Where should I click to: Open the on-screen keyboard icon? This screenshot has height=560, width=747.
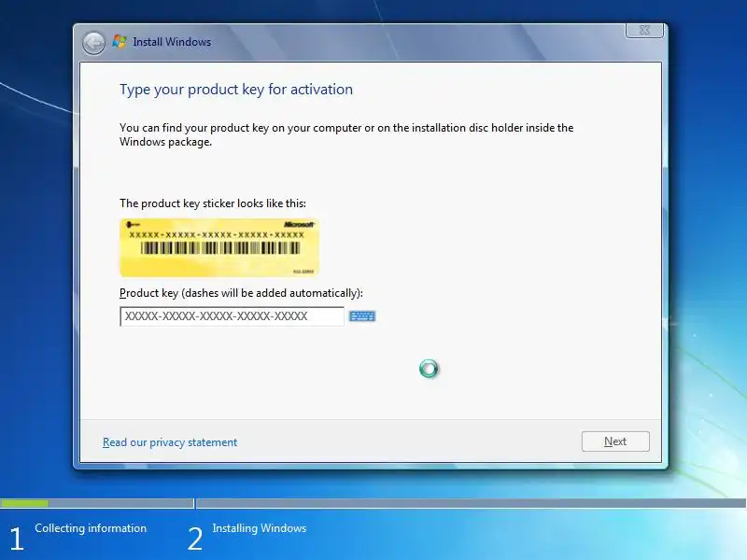tap(362, 316)
